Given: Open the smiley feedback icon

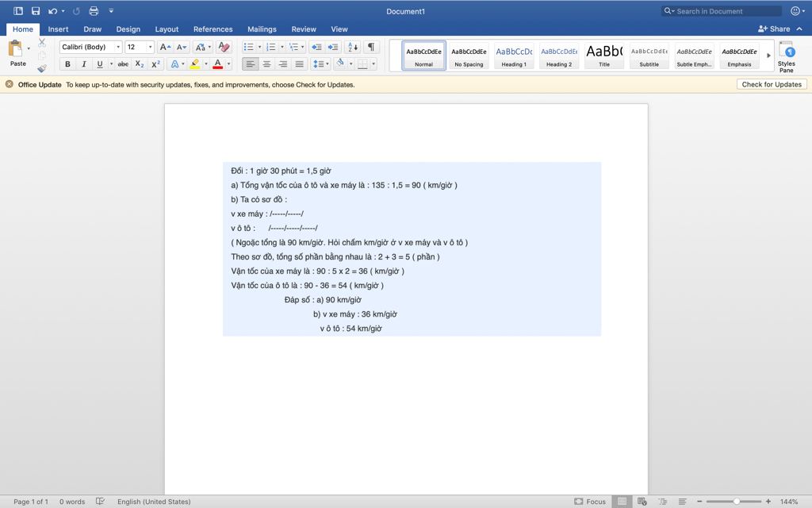Looking at the screenshot, I should 795,11.
